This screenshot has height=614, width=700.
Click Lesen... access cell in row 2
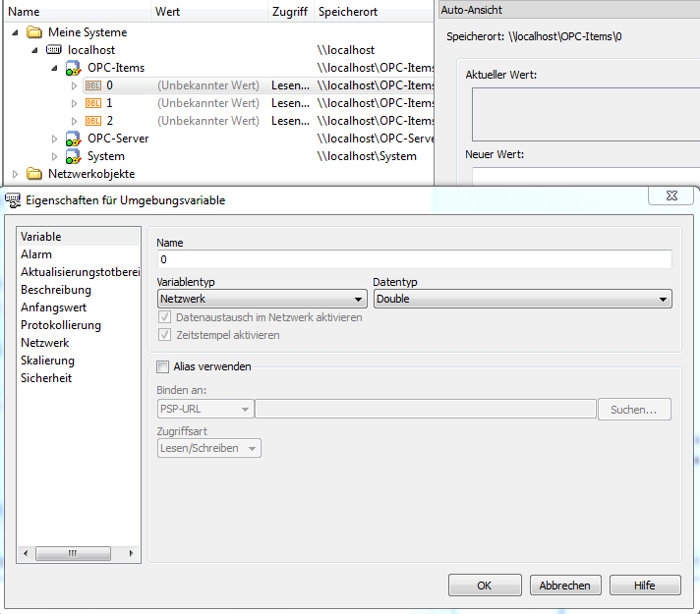click(x=290, y=121)
